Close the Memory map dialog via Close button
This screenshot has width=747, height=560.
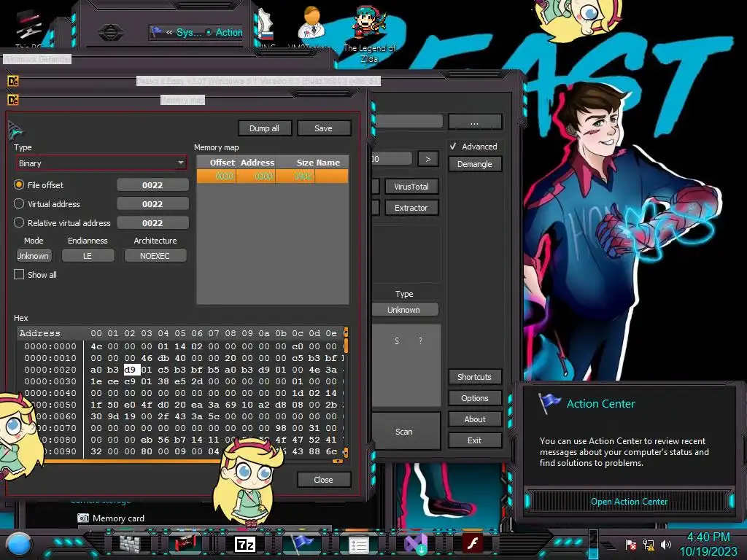click(323, 480)
